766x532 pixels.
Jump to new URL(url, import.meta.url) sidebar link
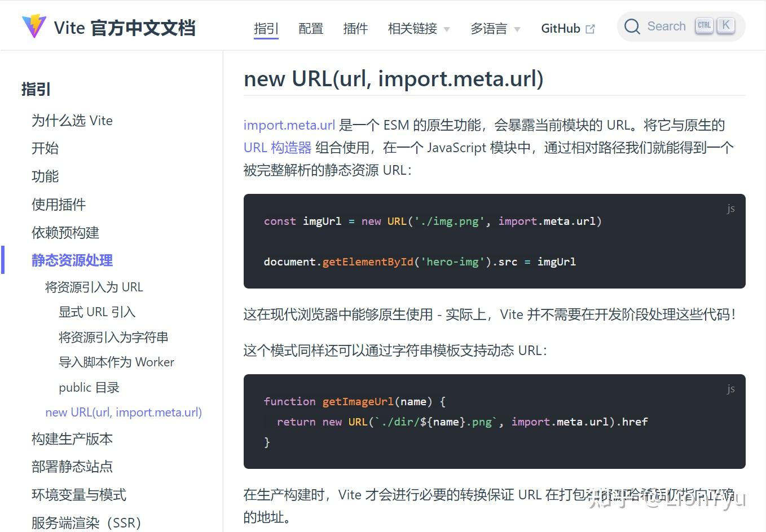point(124,413)
